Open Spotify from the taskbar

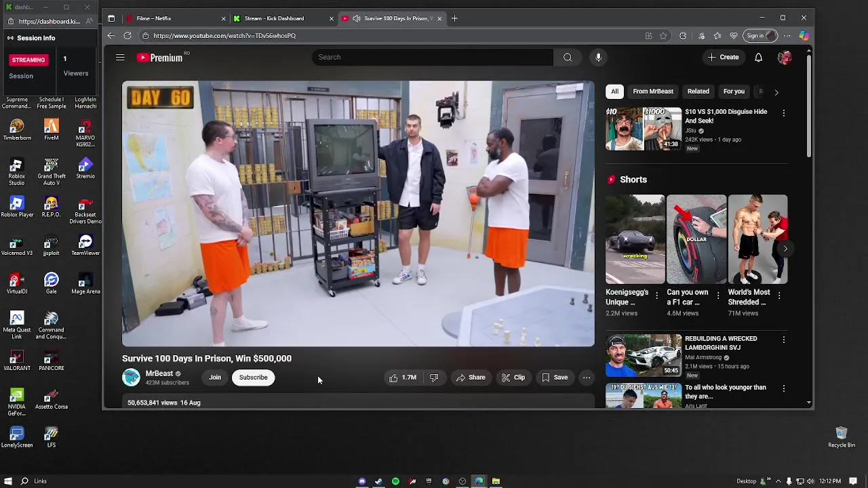tap(395, 481)
